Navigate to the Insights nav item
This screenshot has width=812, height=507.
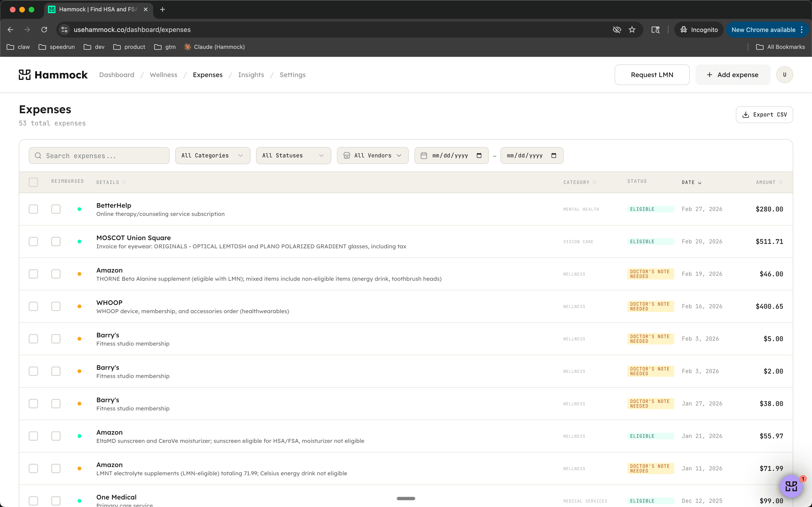point(251,75)
